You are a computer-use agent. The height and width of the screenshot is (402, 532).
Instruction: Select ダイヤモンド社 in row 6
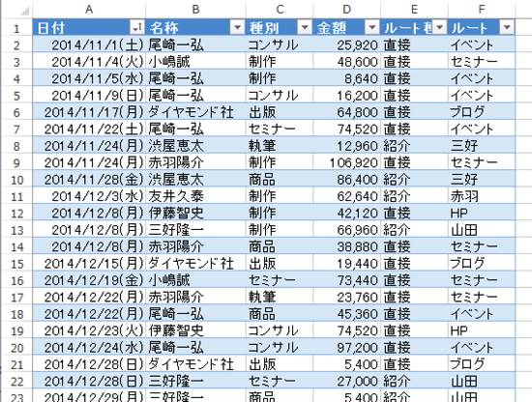pos(196,112)
